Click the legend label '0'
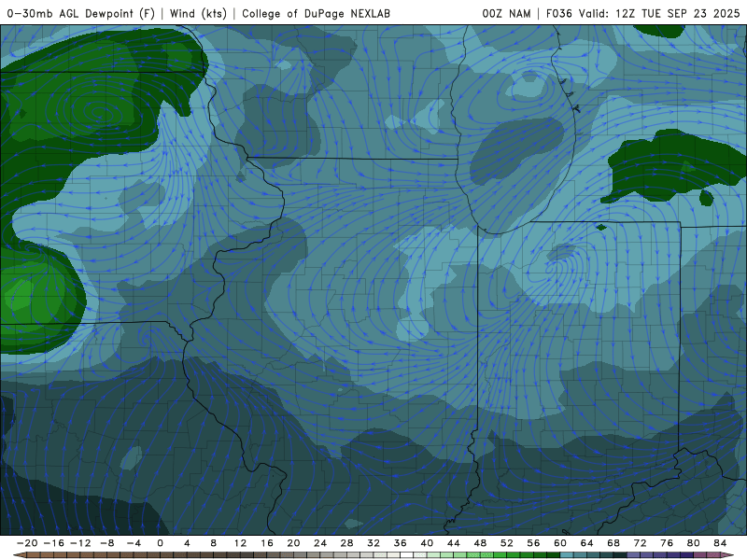747x560 pixels. click(160, 543)
